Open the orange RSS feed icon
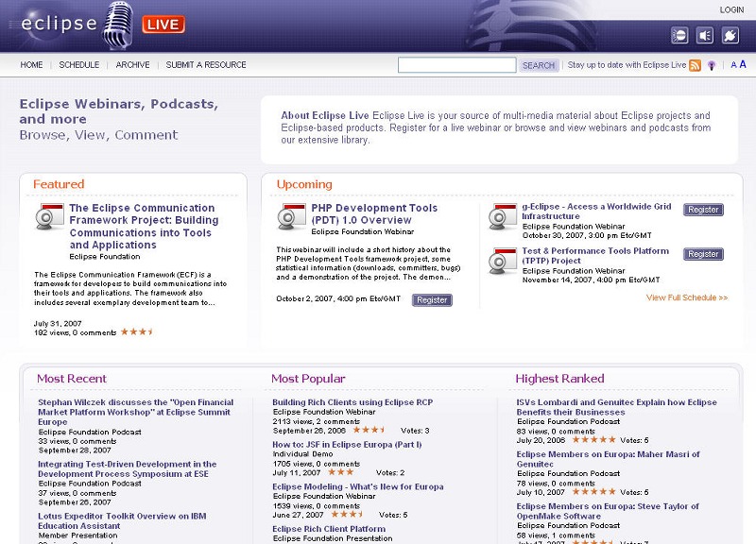Screen dimensions: 756x544 tap(695, 65)
